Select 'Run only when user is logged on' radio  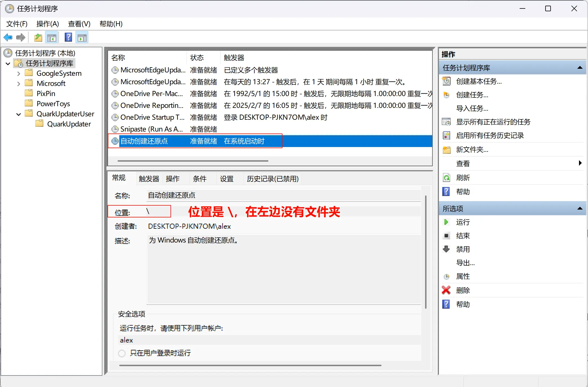pyautogui.click(x=122, y=353)
